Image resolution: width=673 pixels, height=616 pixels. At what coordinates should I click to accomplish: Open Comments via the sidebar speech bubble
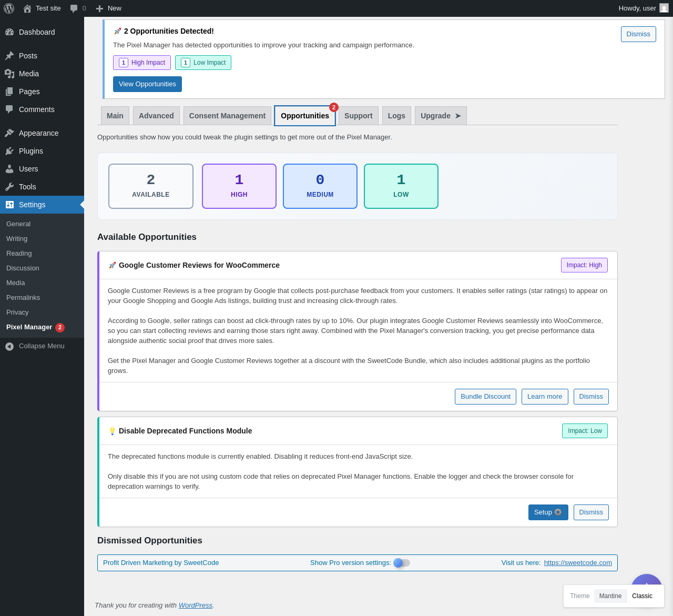click(9, 109)
